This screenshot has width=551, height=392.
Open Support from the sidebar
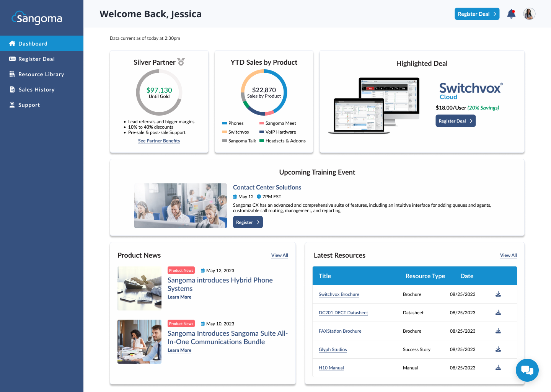point(29,105)
